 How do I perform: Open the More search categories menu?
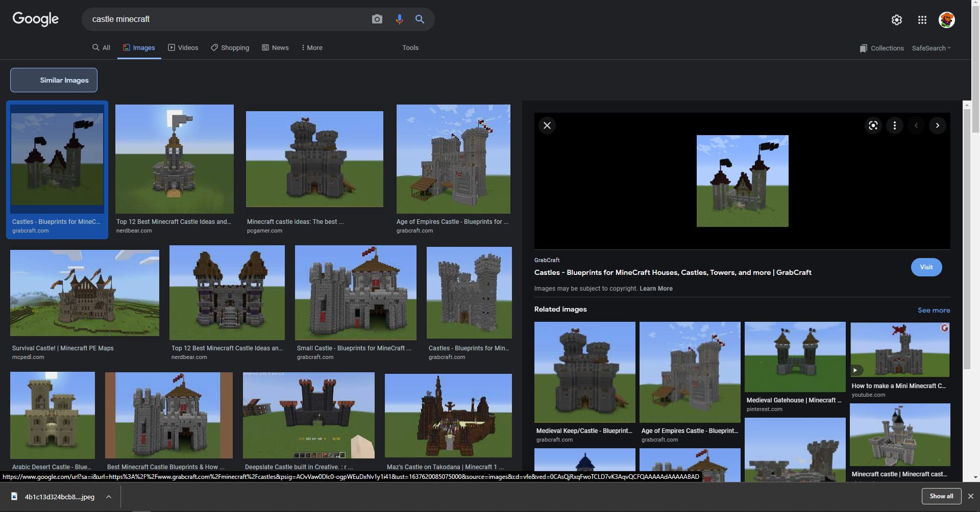(x=311, y=47)
